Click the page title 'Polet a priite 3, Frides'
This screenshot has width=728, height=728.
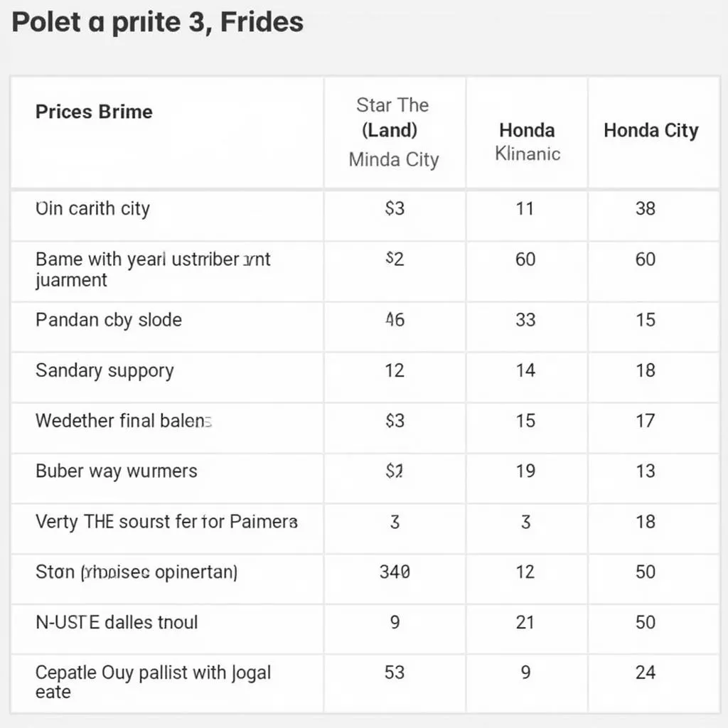pos(158,23)
